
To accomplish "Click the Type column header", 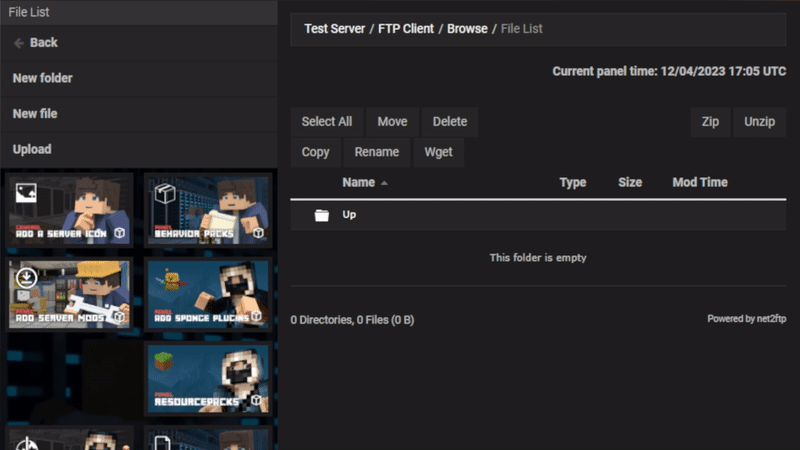I will point(572,183).
